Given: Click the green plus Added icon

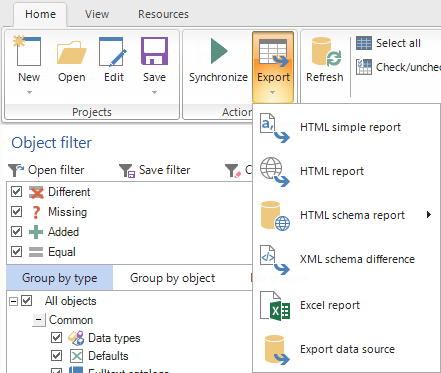Looking at the screenshot, I should 36,232.
